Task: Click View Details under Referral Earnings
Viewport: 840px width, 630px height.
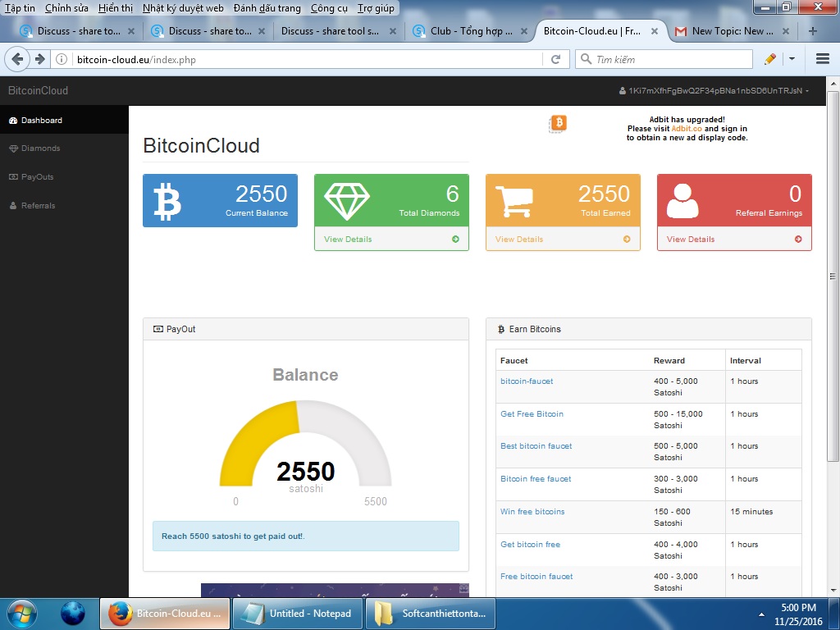Action: 691,239
